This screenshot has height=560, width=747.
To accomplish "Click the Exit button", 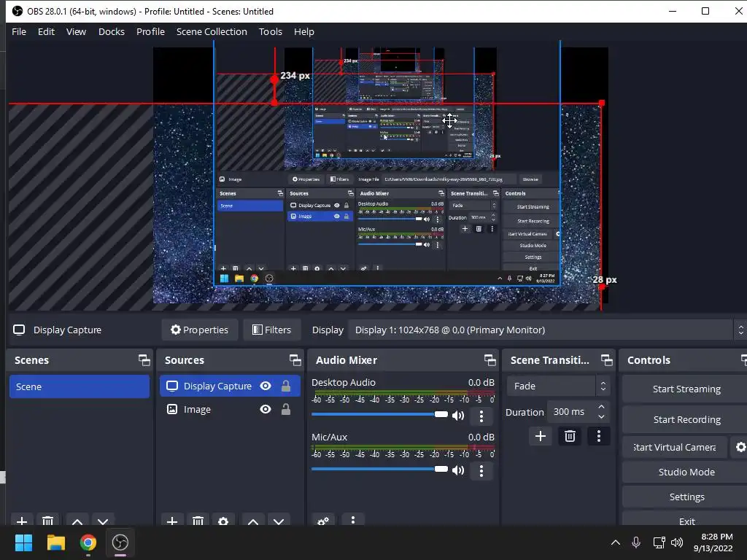I will 686,521.
